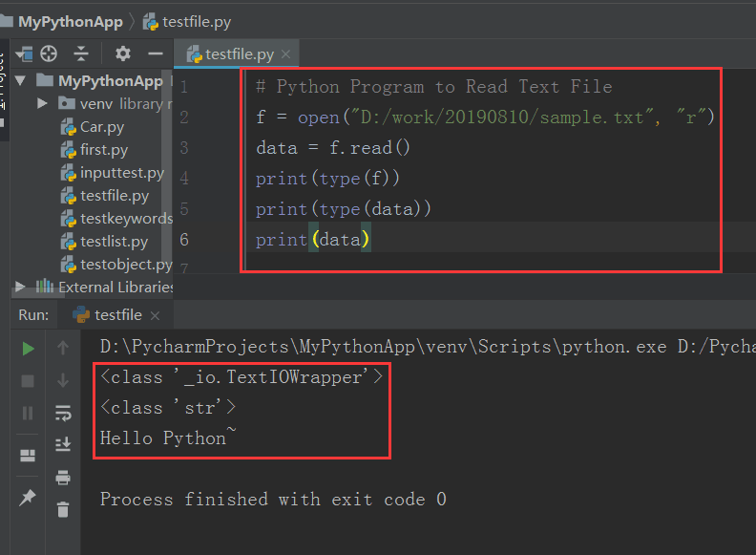Click code line 'print(data)'
Screen dimensions: 756x555
[x=312, y=240]
